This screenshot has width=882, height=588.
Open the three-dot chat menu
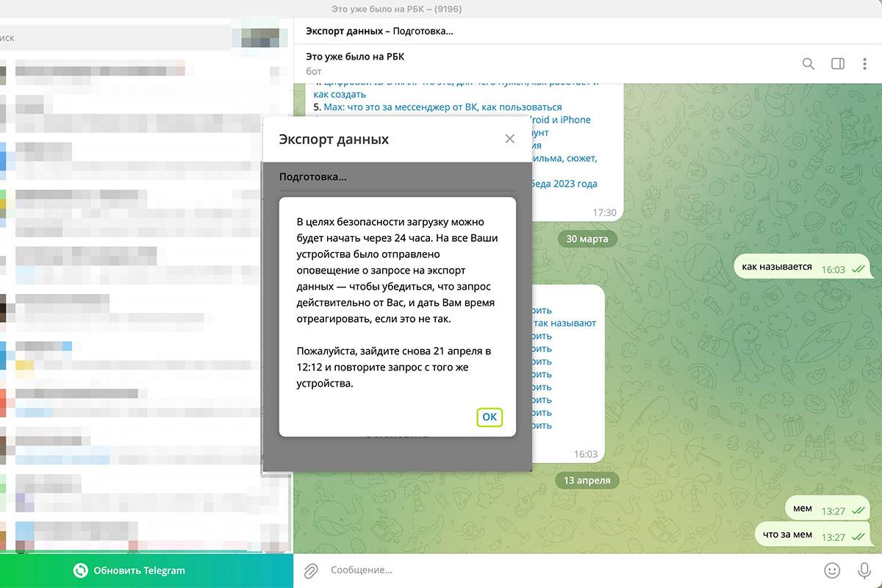pos(864,64)
